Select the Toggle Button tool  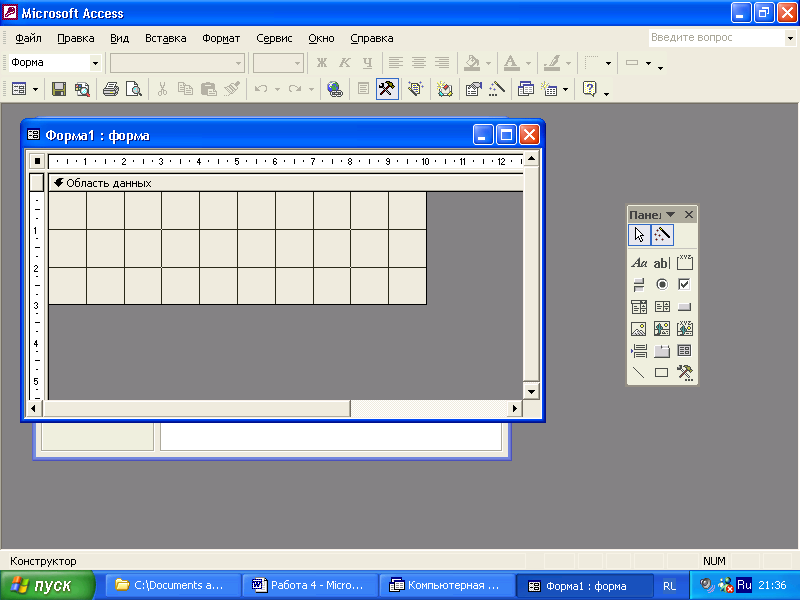click(x=639, y=284)
